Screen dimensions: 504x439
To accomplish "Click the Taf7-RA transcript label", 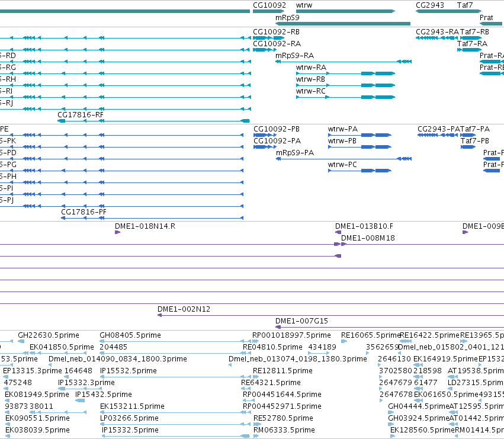I will click(x=472, y=44).
